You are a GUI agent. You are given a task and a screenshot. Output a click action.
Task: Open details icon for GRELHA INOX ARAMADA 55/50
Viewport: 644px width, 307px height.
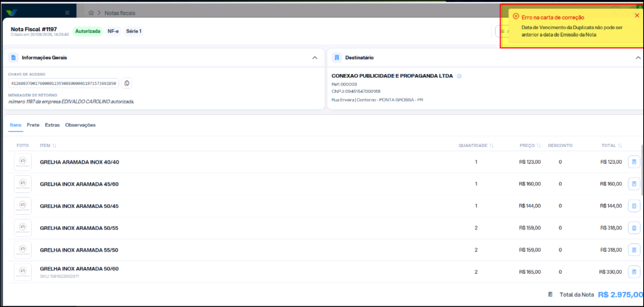tap(634, 250)
